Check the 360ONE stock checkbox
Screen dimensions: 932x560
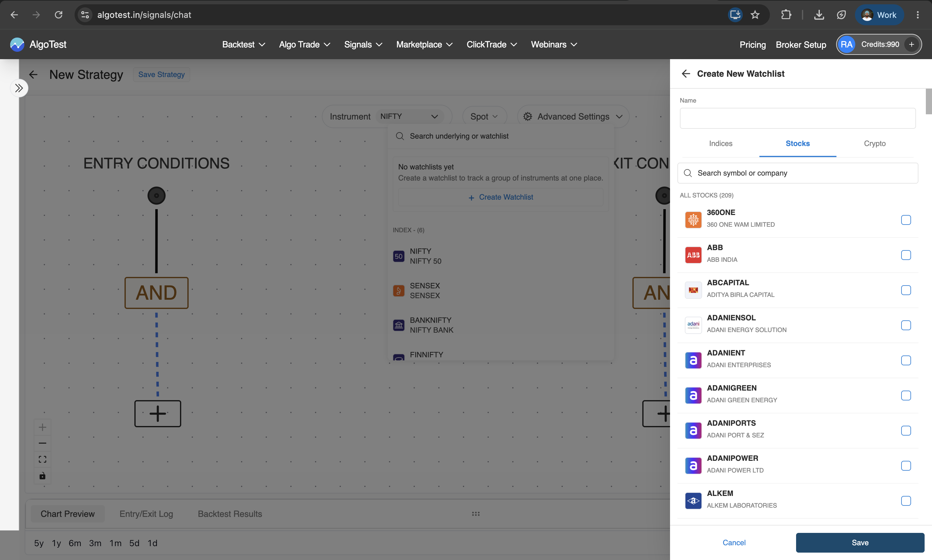click(x=906, y=220)
